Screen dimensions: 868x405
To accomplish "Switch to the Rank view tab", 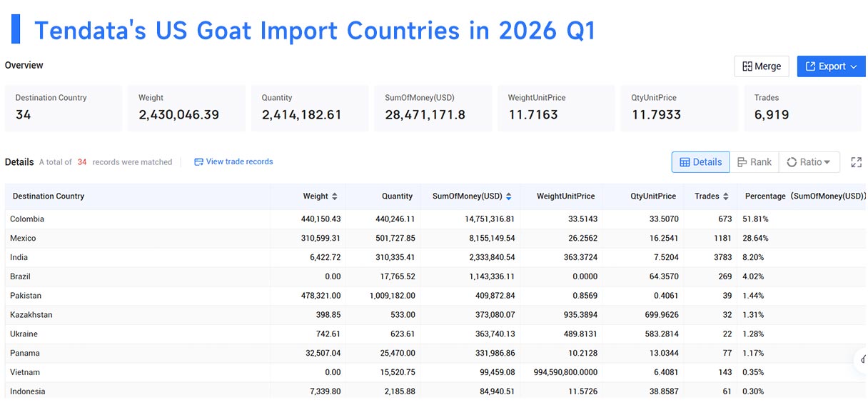I will (x=754, y=162).
